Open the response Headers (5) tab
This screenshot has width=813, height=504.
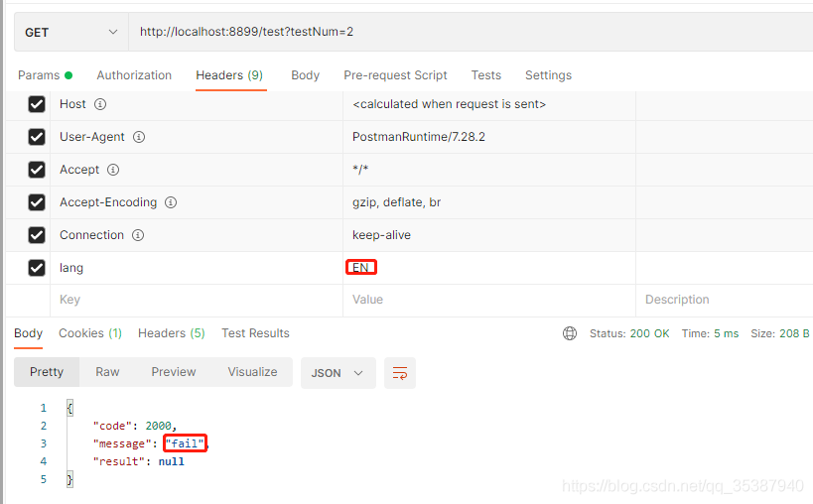tap(171, 333)
